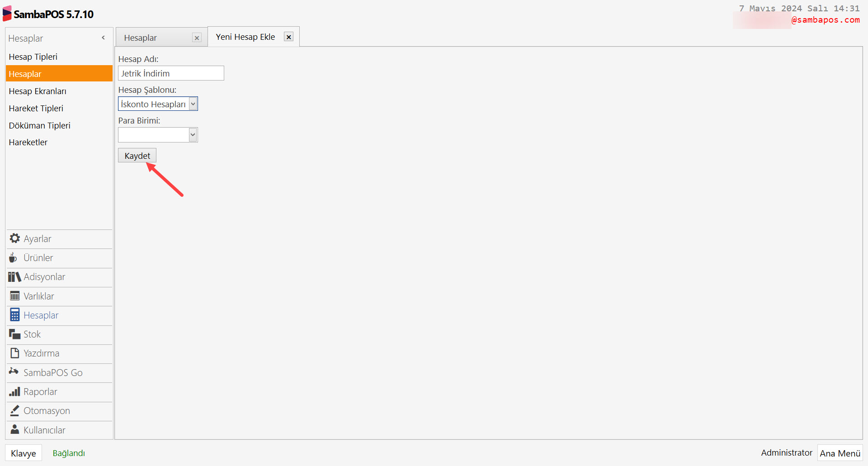Open Raporlar via the bar chart icon

point(14,392)
